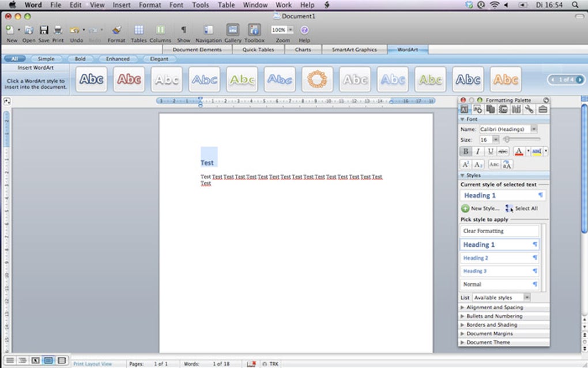Viewport: 588px width, 368px height.
Task: Click the change case aA icon
Action: (507, 165)
